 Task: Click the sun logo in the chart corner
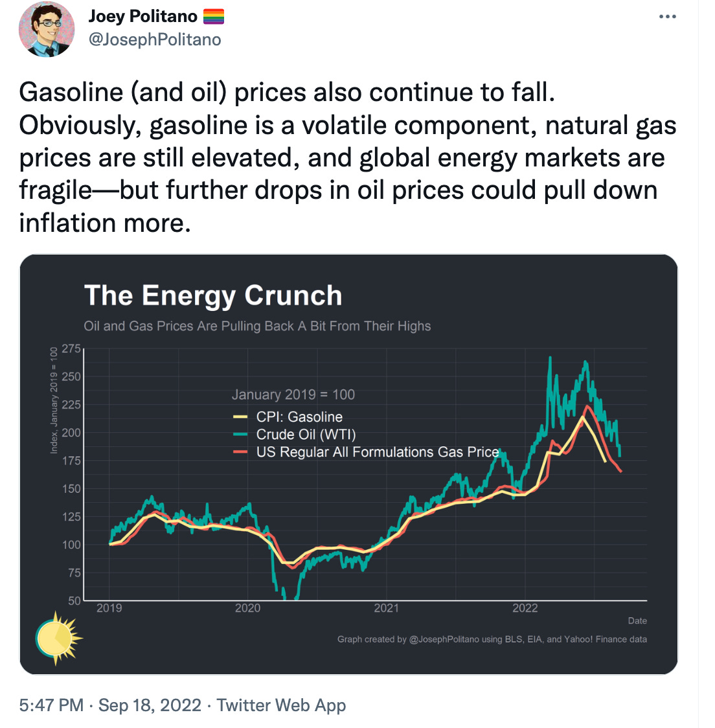point(58,639)
